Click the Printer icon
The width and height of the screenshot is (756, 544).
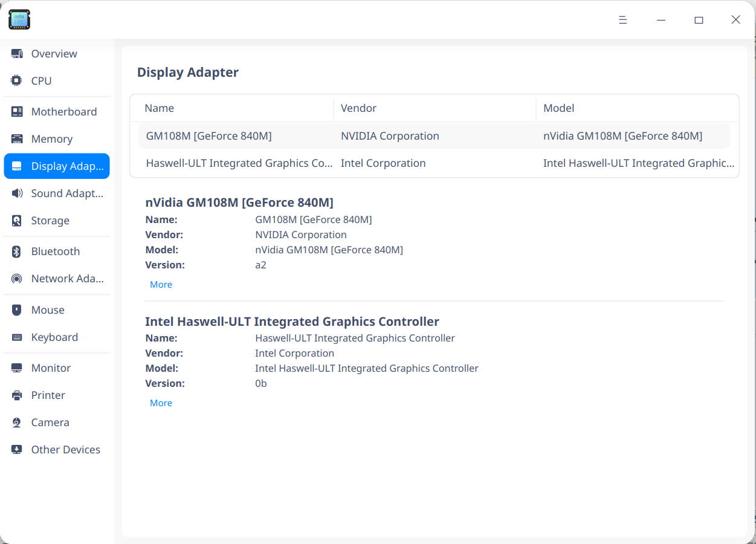tap(17, 395)
